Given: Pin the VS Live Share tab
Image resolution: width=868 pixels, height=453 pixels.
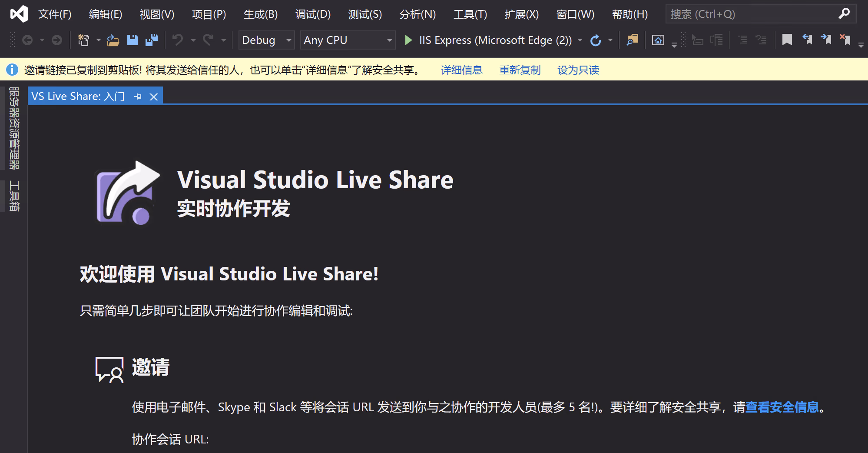Looking at the screenshot, I should 138,97.
